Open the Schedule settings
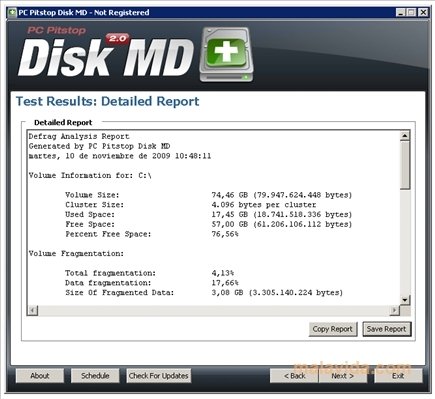Viewport: 435px width, 399px height. tap(95, 376)
